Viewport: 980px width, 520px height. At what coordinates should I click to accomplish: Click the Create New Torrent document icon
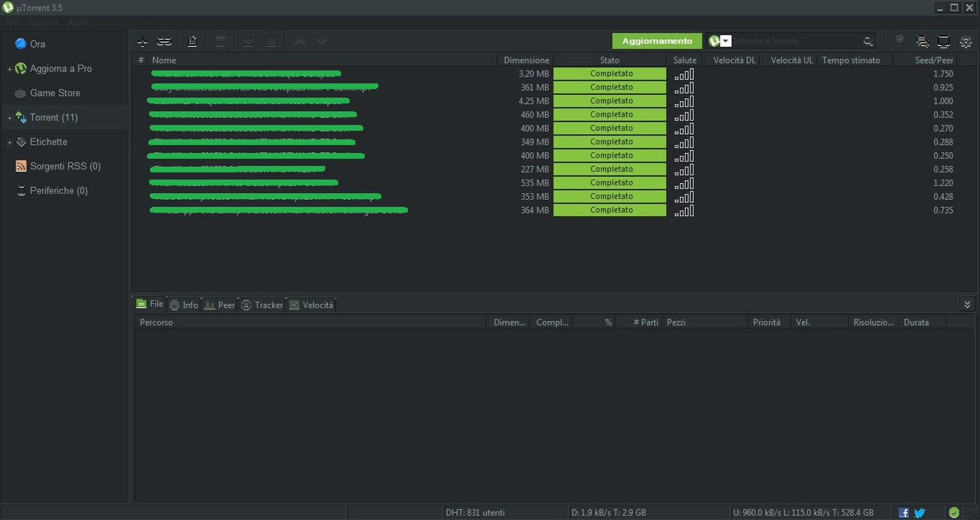(x=192, y=41)
